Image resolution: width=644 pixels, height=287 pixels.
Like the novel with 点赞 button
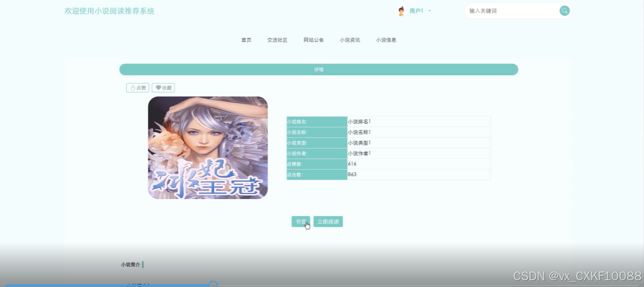[x=137, y=88]
